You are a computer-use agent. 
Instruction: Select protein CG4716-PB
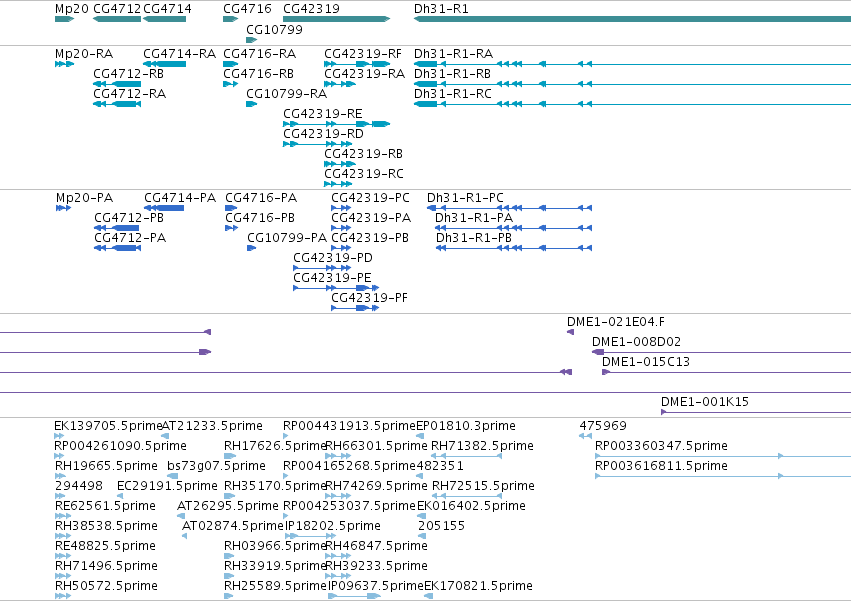(260, 218)
